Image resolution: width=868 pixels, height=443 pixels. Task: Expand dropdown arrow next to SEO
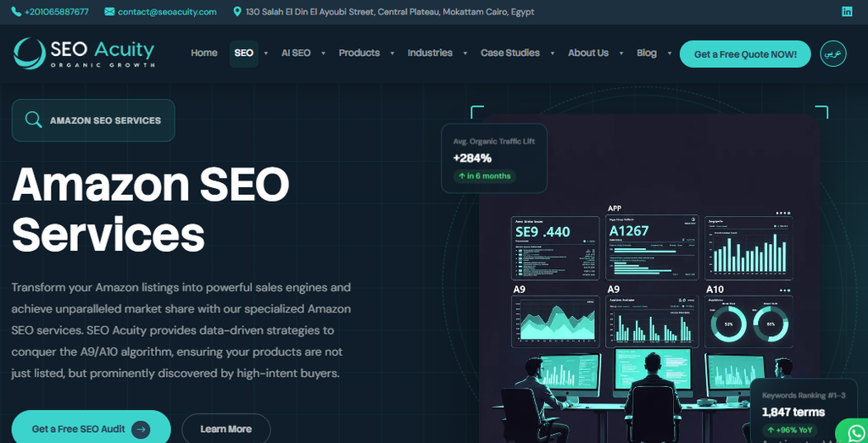point(266,53)
